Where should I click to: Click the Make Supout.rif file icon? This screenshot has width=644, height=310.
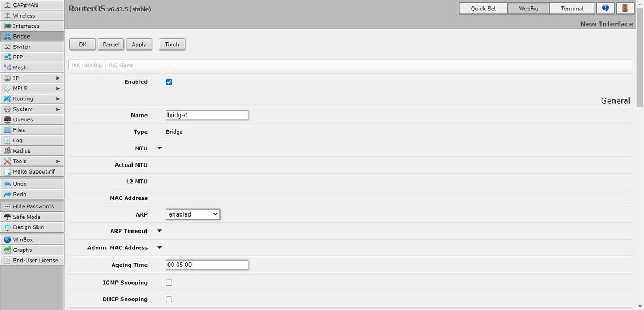click(x=8, y=171)
